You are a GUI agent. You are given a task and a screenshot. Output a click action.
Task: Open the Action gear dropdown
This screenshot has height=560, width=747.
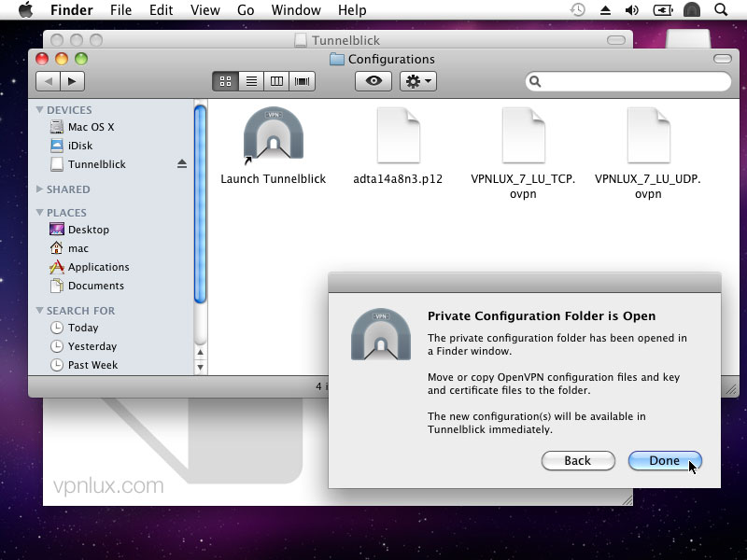pos(418,81)
